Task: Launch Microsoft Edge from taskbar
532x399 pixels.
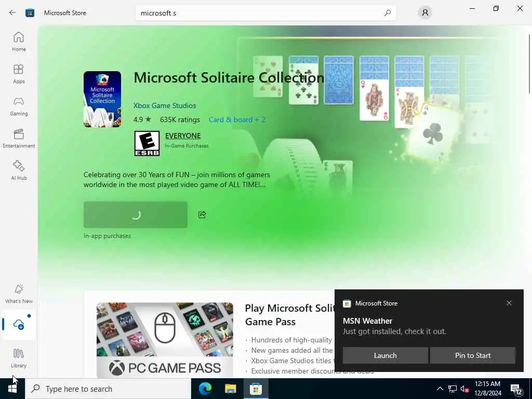Action: [205, 389]
